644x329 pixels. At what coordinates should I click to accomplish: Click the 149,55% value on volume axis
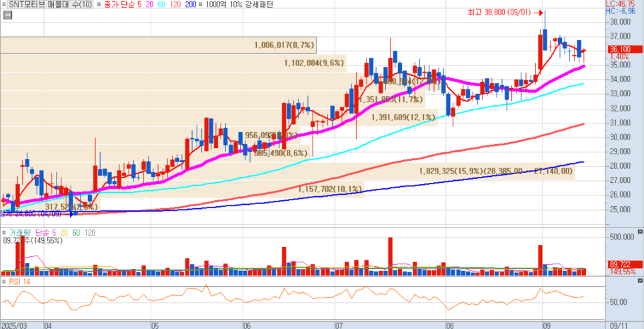(624, 272)
